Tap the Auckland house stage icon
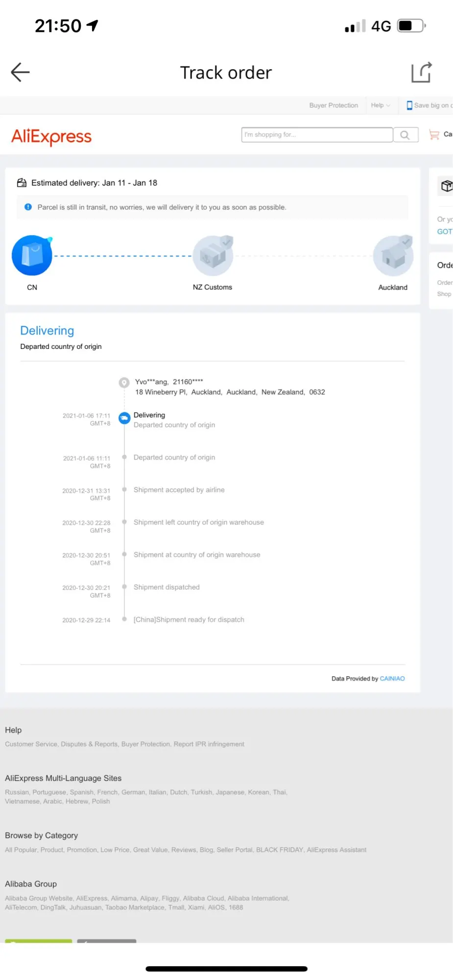The height and width of the screenshot is (980, 453). pyautogui.click(x=393, y=255)
